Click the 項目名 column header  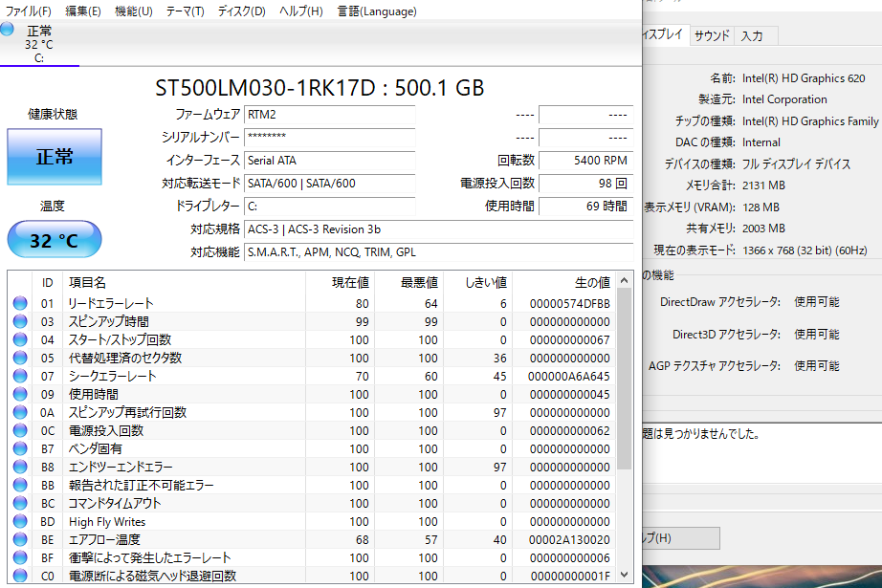[184, 282]
